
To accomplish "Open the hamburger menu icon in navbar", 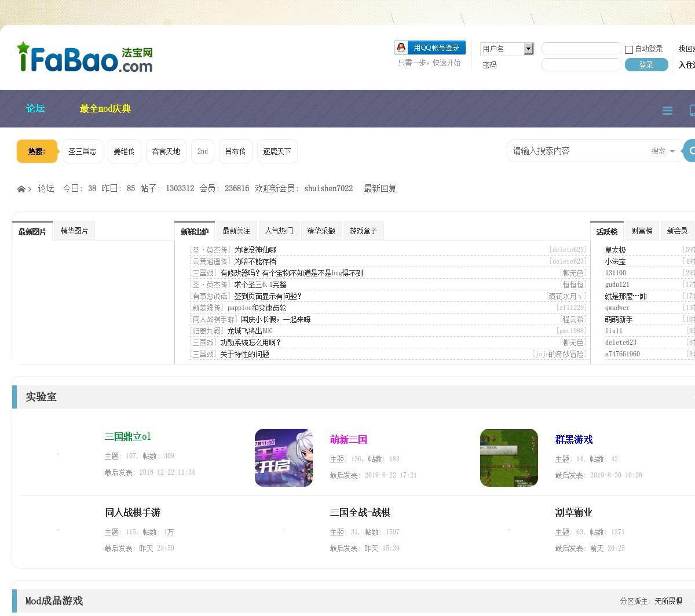I will pyautogui.click(x=667, y=111).
